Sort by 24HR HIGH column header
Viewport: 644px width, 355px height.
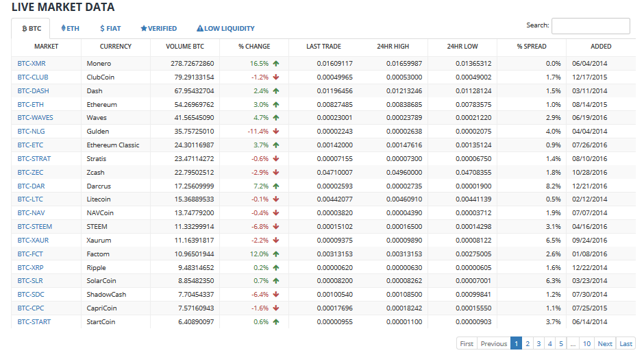393,47
